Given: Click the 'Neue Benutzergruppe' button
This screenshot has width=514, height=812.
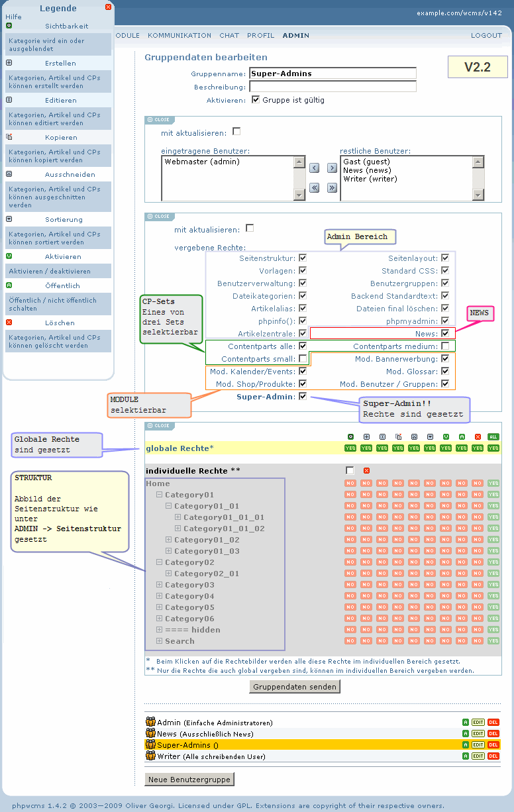Looking at the screenshot, I should coord(189,780).
